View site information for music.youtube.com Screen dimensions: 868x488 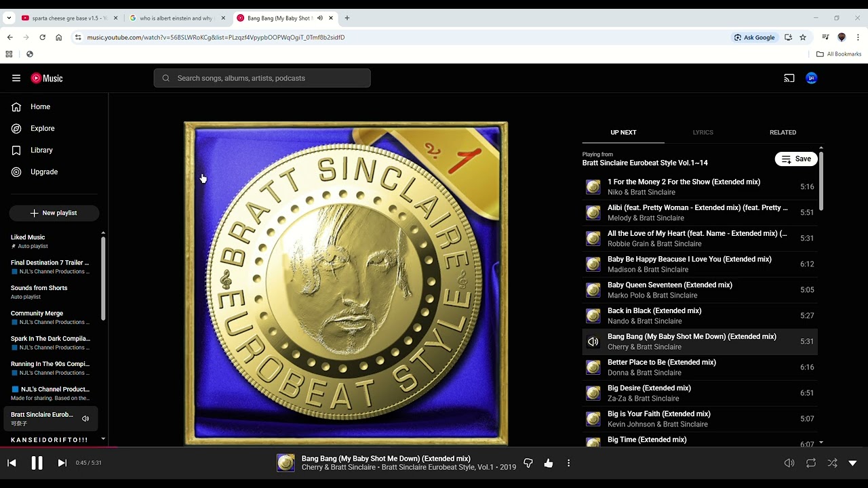tap(78, 37)
